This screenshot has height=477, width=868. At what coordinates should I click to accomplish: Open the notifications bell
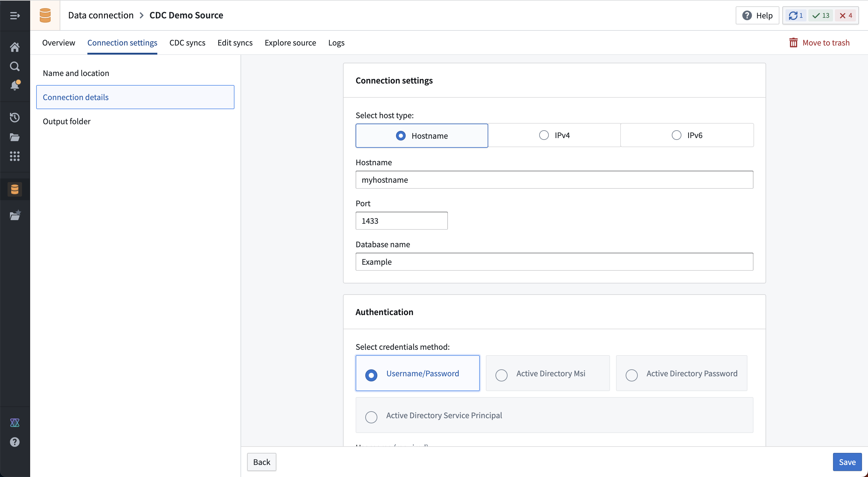coord(15,85)
